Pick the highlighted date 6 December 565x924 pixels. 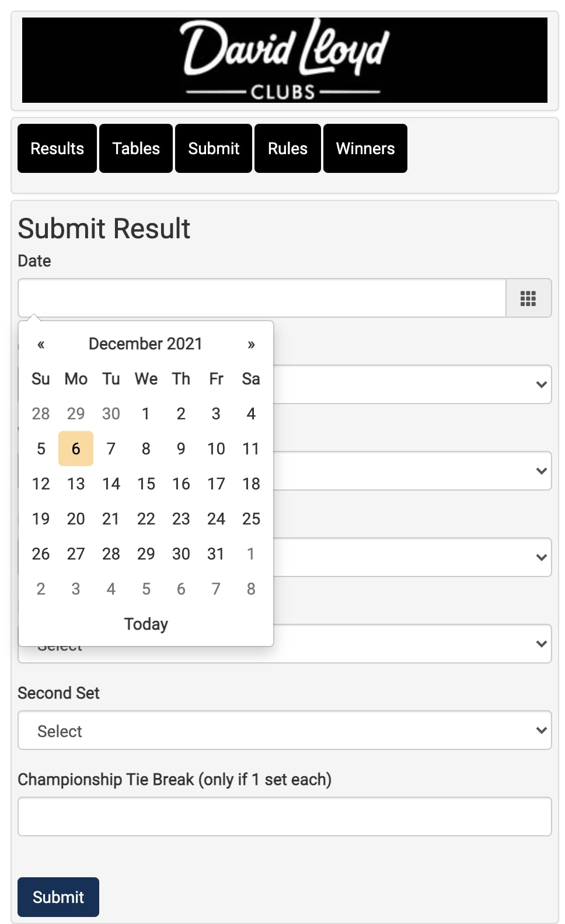click(76, 449)
